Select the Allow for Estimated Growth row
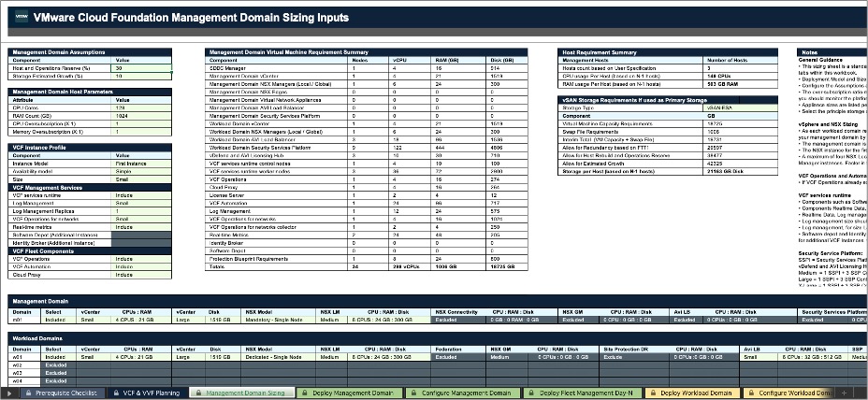Screen dimensions: 868x400 point(668,164)
